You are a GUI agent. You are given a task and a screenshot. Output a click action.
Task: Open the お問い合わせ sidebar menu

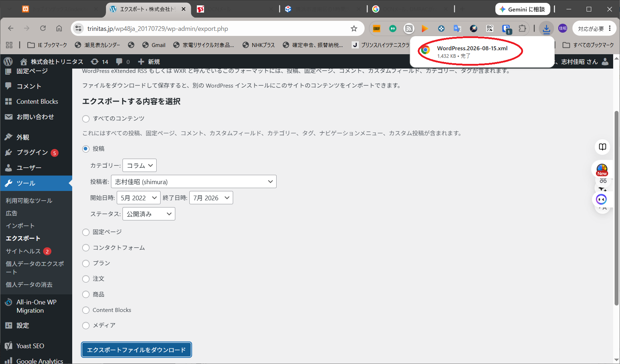[36, 117]
